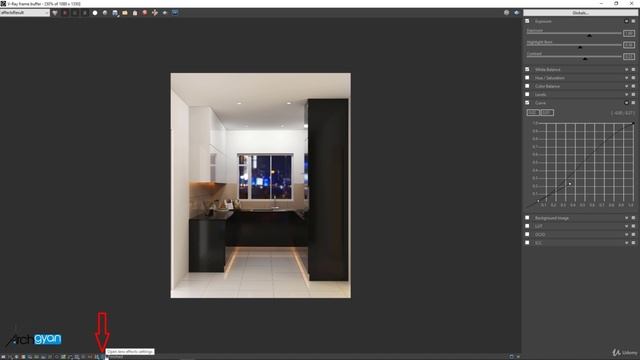Click the rendered kitchen image
Image resolution: width=640 pixels, height=360 pixels.
click(260, 185)
